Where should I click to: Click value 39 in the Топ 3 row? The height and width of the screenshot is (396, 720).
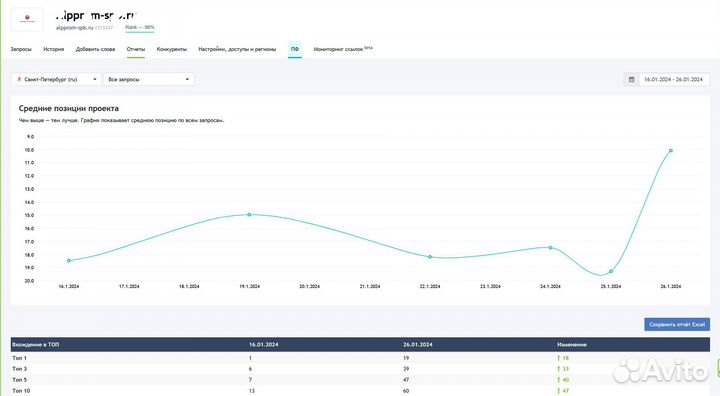pos(406,369)
